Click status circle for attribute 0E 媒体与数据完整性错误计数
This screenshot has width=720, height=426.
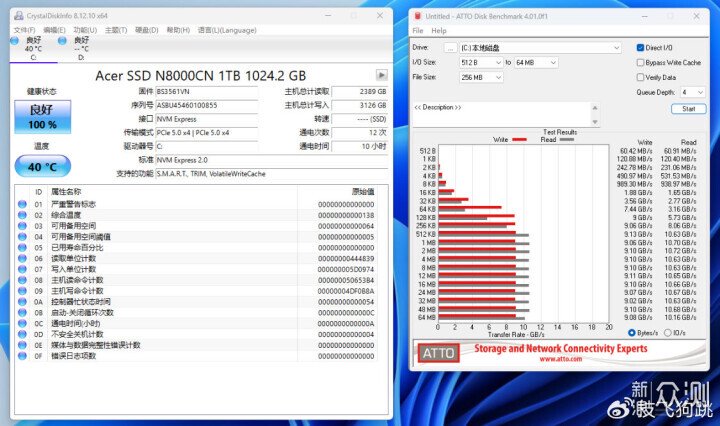click(22, 345)
